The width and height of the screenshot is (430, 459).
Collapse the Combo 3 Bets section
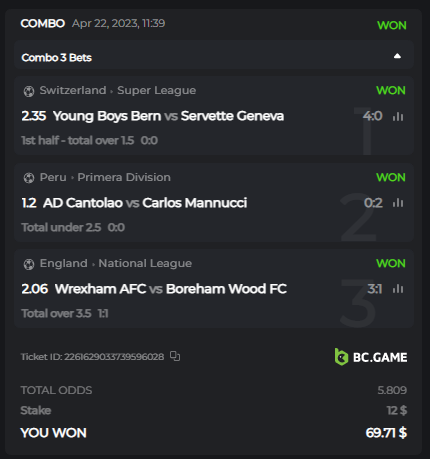[x=397, y=56]
